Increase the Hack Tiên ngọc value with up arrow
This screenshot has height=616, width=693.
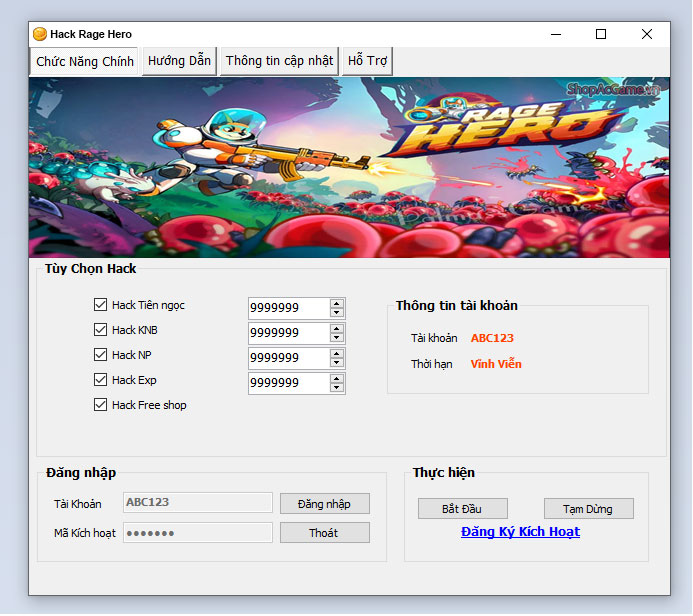[x=337, y=304]
